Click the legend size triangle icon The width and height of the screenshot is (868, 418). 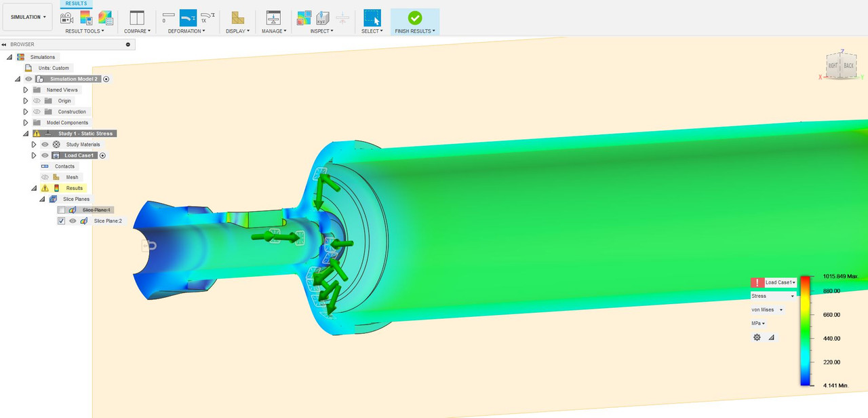[x=772, y=337]
